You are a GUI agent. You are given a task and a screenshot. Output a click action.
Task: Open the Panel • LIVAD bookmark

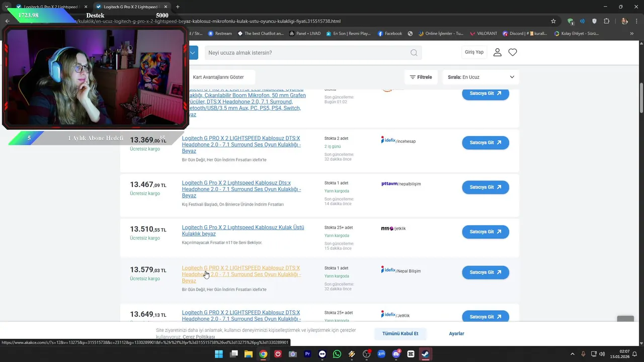305,34
